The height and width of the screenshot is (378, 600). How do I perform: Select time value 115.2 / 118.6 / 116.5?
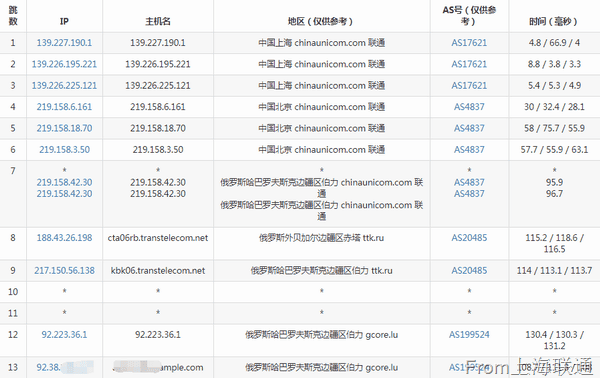[554, 243]
